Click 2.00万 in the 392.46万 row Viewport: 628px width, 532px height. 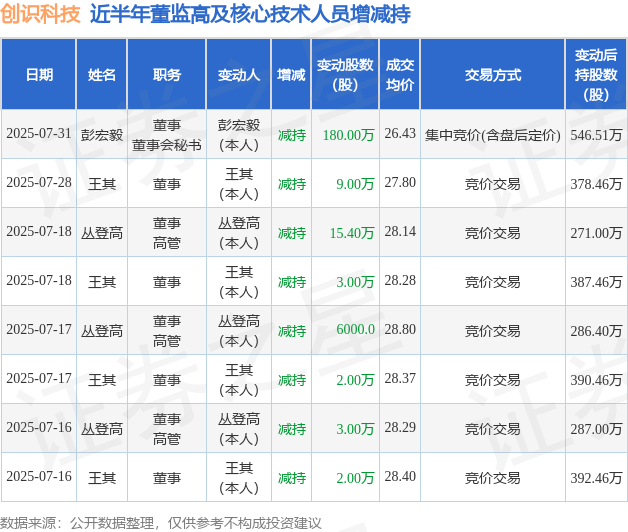[x=355, y=478]
